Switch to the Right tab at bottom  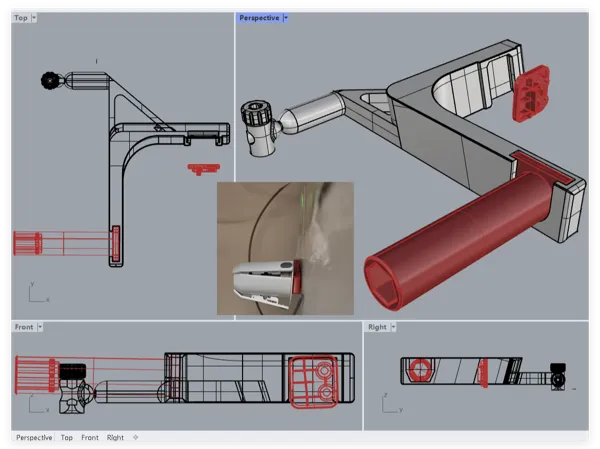click(115, 438)
